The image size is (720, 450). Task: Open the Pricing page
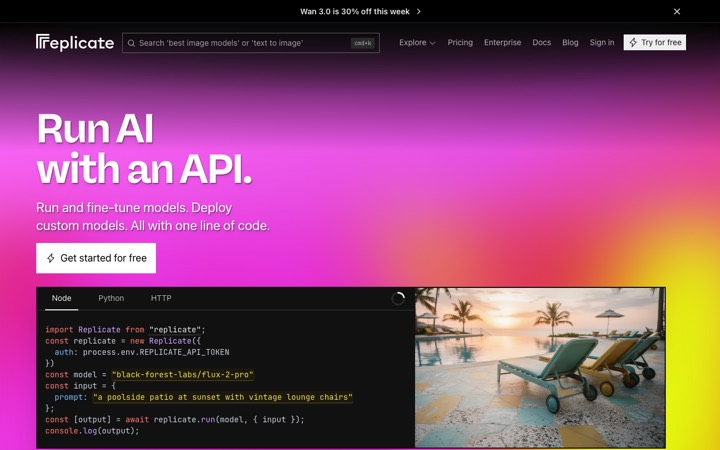460,42
